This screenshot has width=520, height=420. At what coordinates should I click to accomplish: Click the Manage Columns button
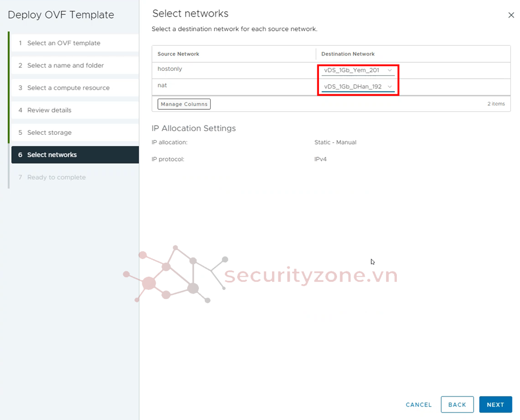pyautogui.click(x=184, y=104)
